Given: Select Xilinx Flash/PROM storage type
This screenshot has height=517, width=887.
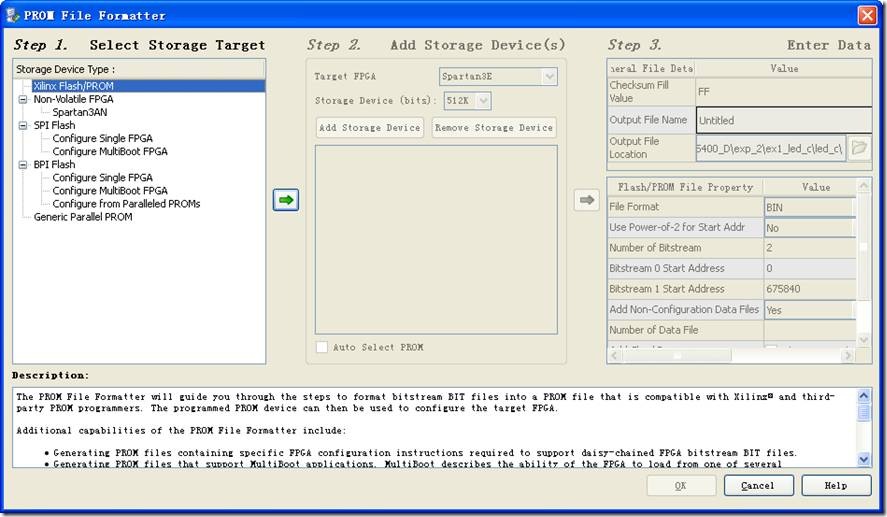Looking at the screenshot, I should [x=73, y=86].
